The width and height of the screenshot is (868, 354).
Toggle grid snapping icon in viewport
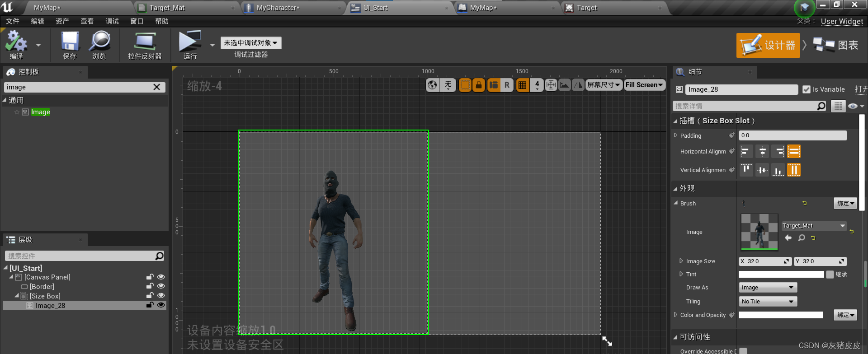point(522,85)
